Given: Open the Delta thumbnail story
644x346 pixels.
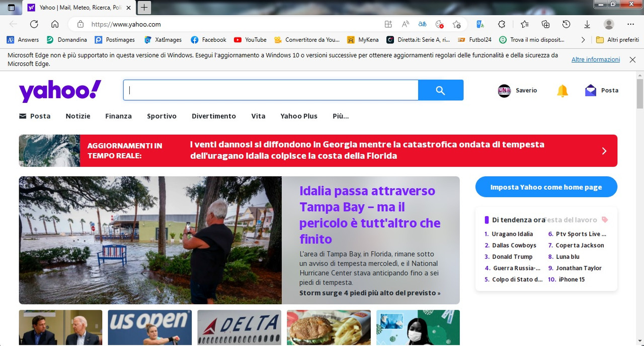Looking at the screenshot, I should coord(239,327).
